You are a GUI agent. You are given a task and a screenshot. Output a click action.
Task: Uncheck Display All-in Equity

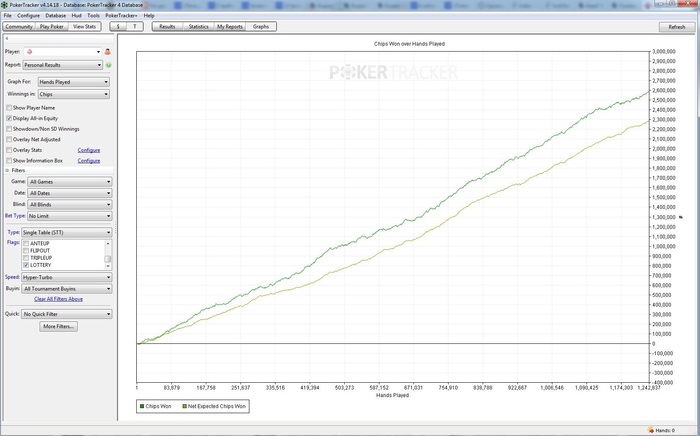point(9,118)
